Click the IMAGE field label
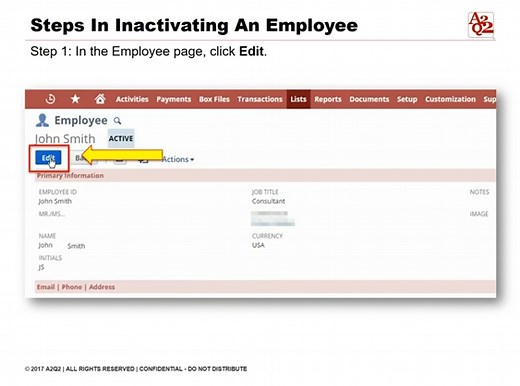 (x=479, y=214)
